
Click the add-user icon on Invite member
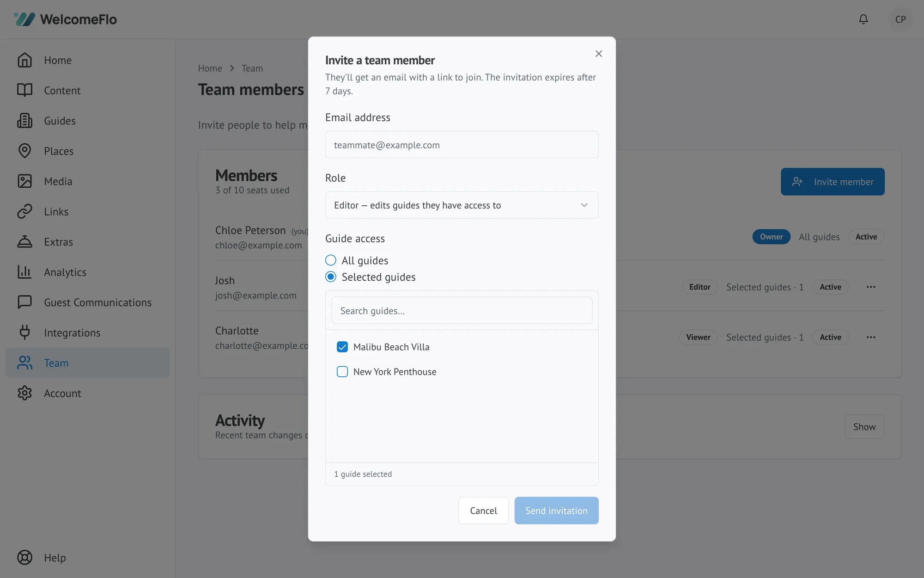pos(797,182)
